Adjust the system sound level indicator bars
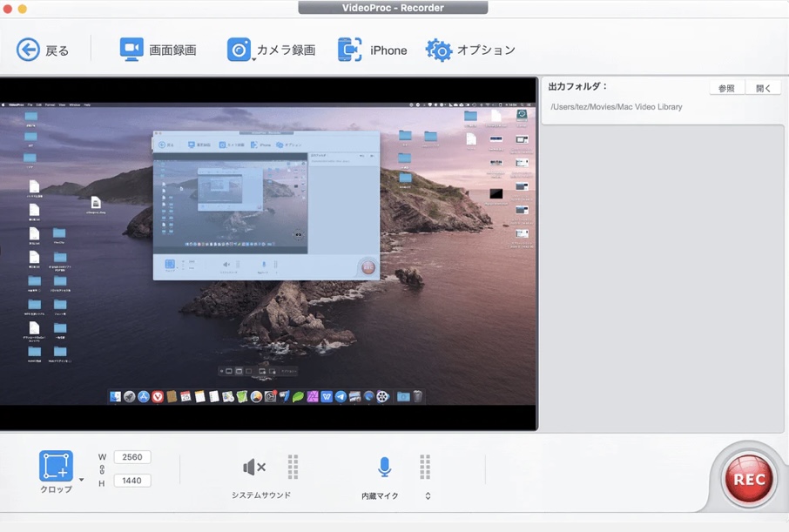789x532 pixels. pyautogui.click(x=293, y=468)
